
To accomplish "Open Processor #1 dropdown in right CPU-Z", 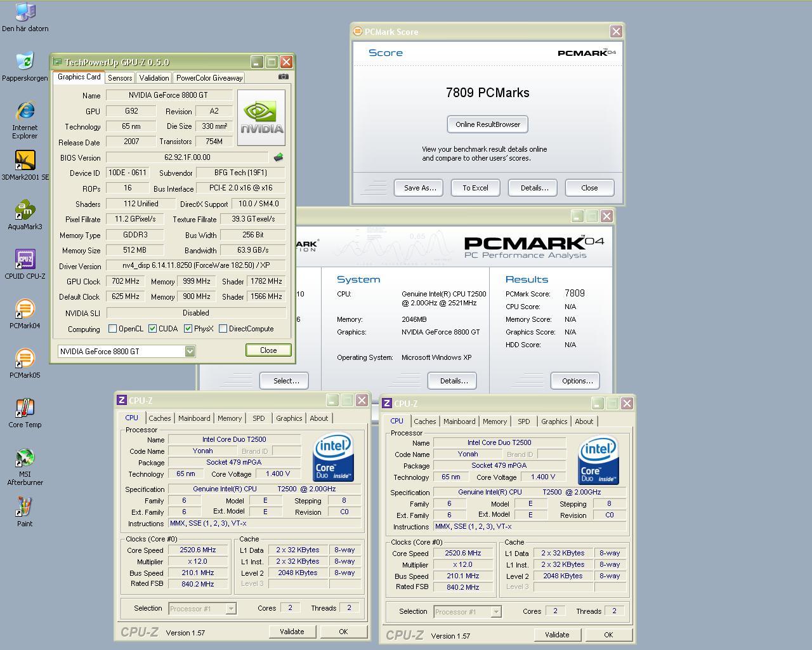I will click(x=496, y=612).
